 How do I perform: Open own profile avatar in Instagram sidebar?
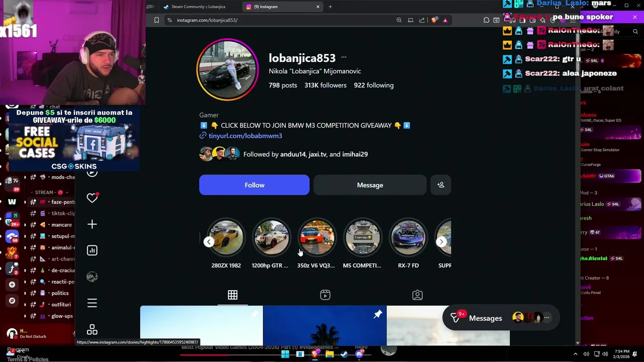[x=92, y=277]
